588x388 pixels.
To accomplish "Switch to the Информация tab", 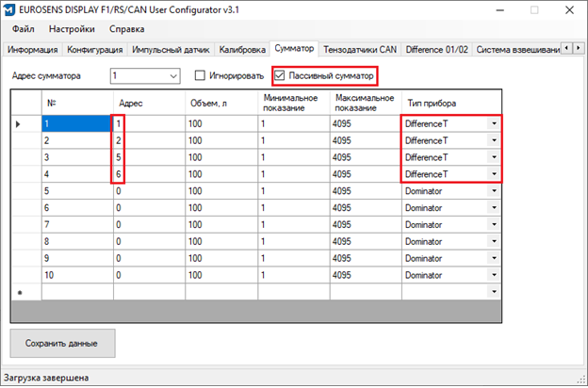I will click(x=33, y=50).
